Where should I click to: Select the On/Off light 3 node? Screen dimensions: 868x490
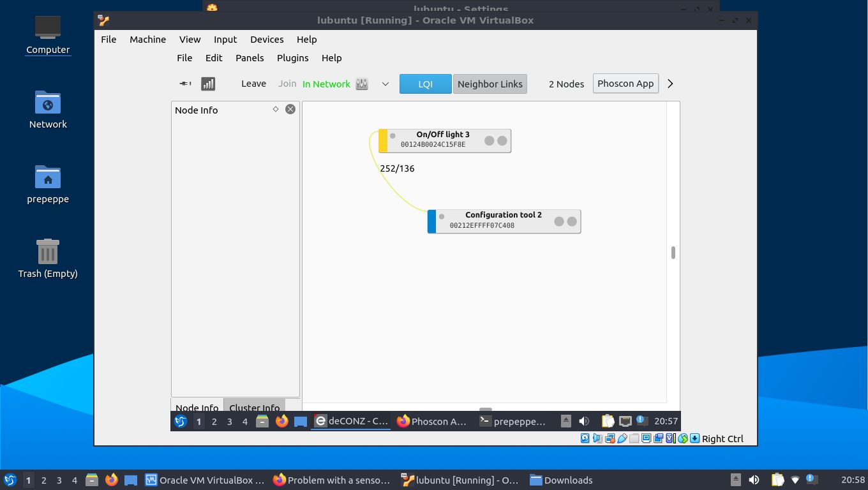445,140
